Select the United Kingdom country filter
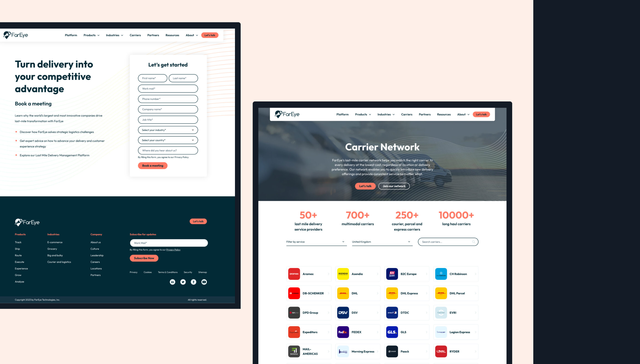 coord(381,241)
